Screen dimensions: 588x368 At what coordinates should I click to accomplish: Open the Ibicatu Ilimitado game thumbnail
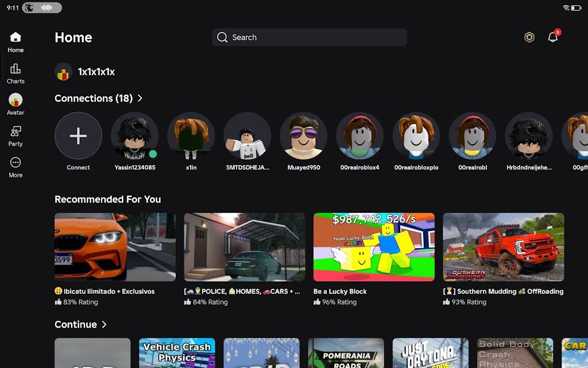pyautogui.click(x=115, y=247)
